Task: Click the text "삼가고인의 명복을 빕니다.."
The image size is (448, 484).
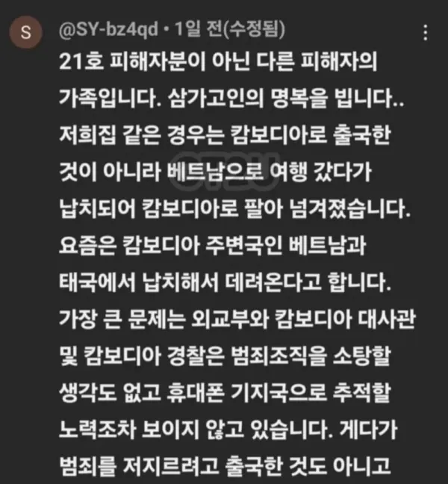Action: 286,99
